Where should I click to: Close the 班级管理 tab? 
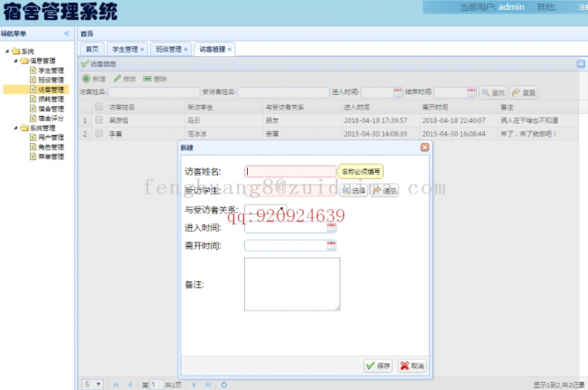(x=186, y=49)
